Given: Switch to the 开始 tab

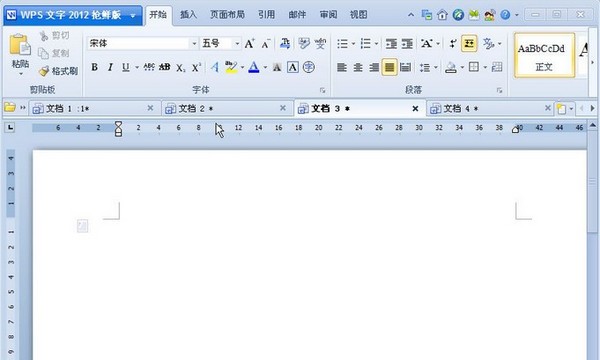Looking at the screenshot, I should 158,15.
